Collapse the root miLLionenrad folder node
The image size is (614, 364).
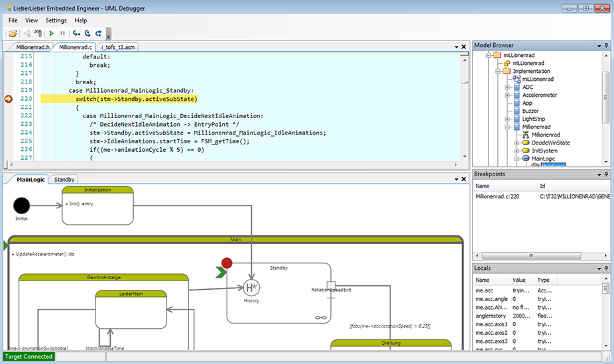pos(489,56)
